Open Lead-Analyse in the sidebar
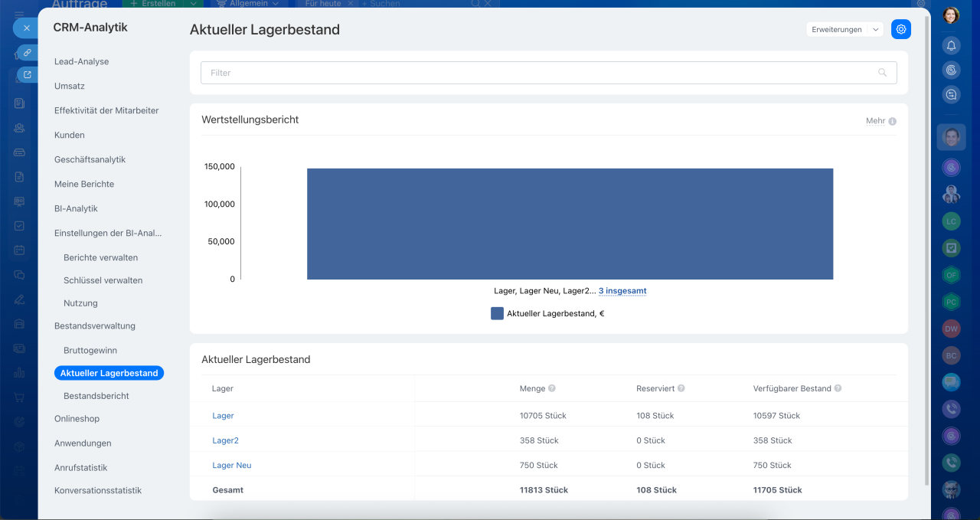 pyautogui.click(x=81, y=61)
